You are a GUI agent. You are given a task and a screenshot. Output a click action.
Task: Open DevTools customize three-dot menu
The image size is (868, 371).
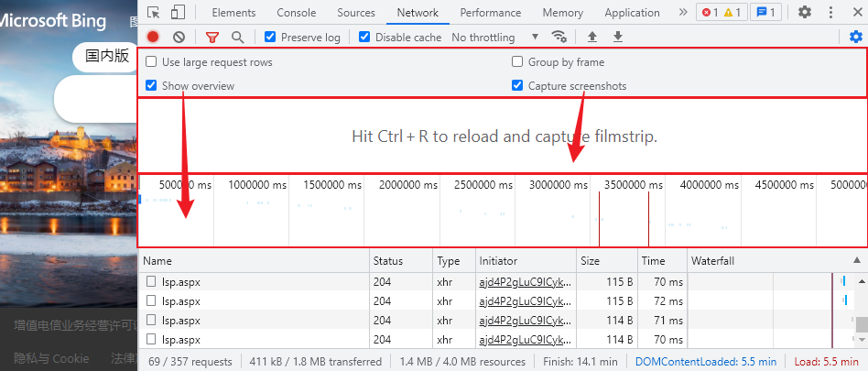click(831, 12)
